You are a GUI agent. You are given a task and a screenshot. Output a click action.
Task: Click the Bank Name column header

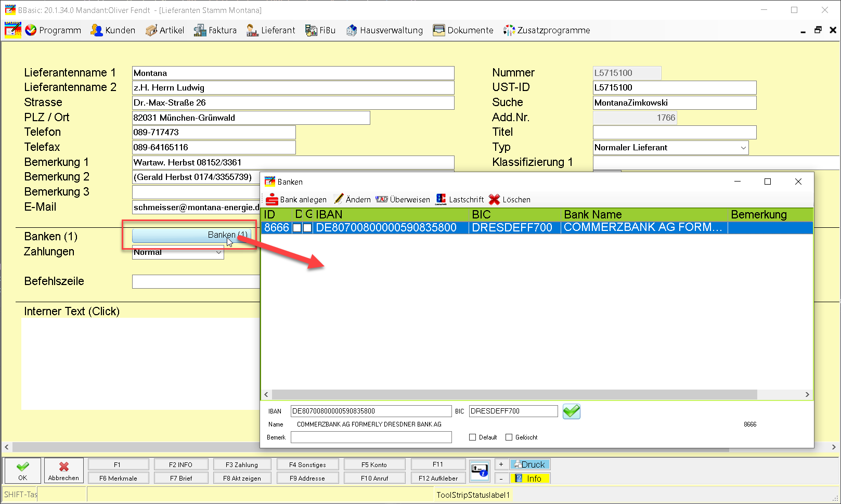(x=644, y=214)
